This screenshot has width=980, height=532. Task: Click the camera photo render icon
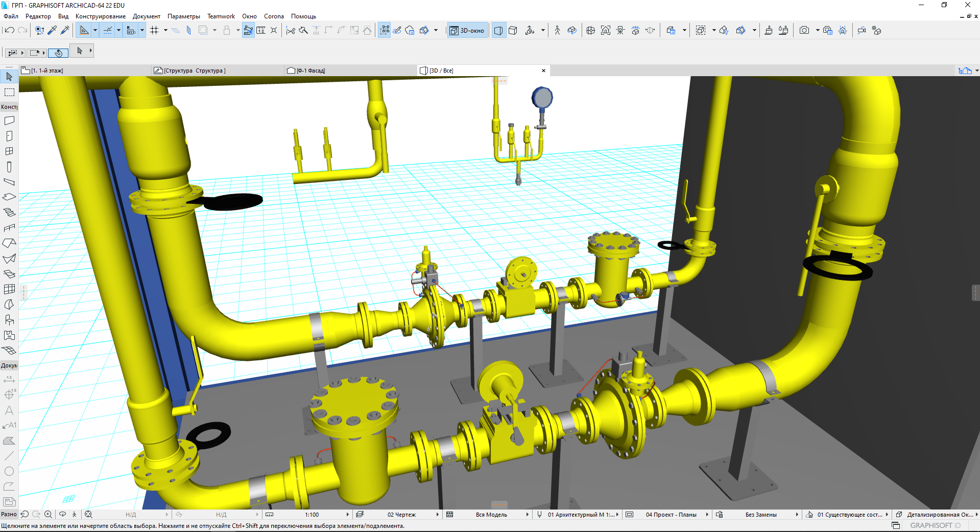(x=804, y=30)
